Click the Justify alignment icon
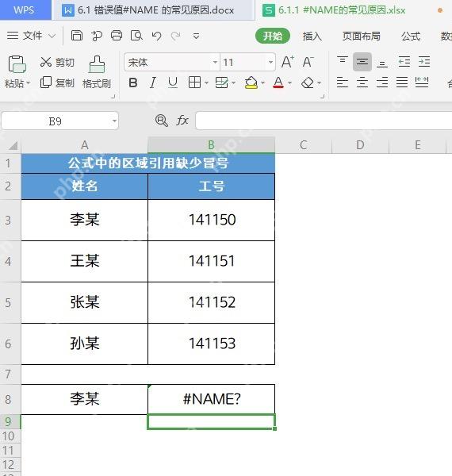The width and height of the screenshot is (452, 476). pos(402,82)
